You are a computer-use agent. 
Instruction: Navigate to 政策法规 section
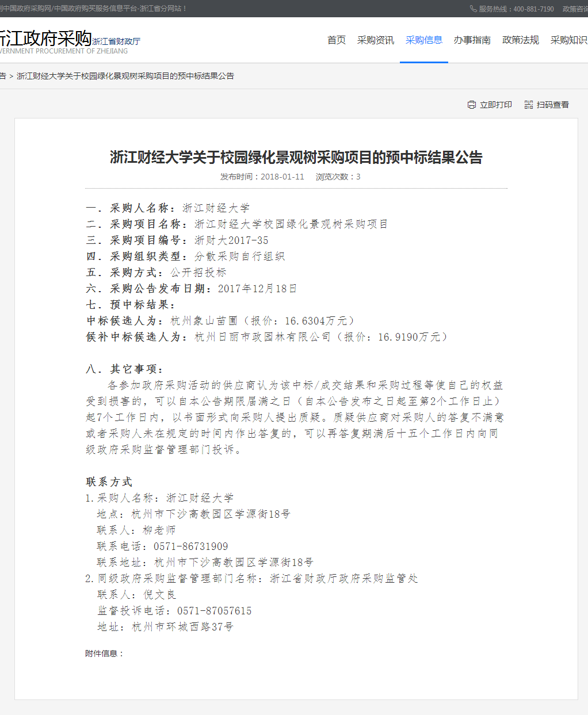520,40
